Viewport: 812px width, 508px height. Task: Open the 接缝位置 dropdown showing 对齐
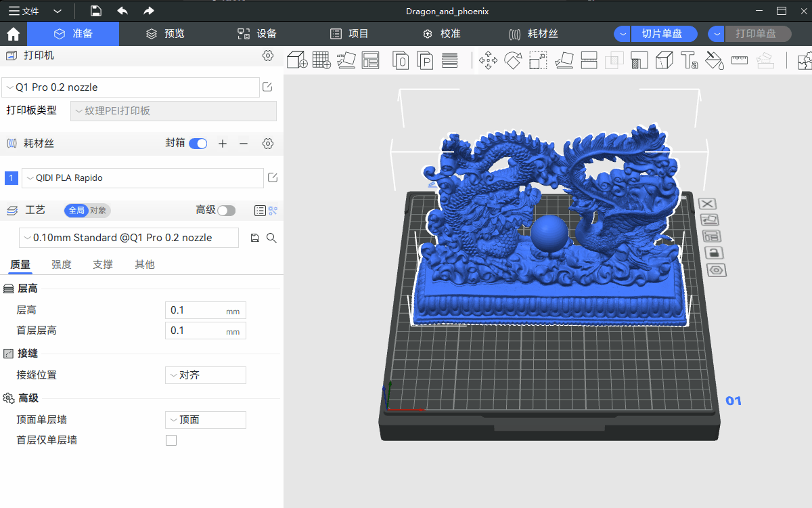(205, 375)
